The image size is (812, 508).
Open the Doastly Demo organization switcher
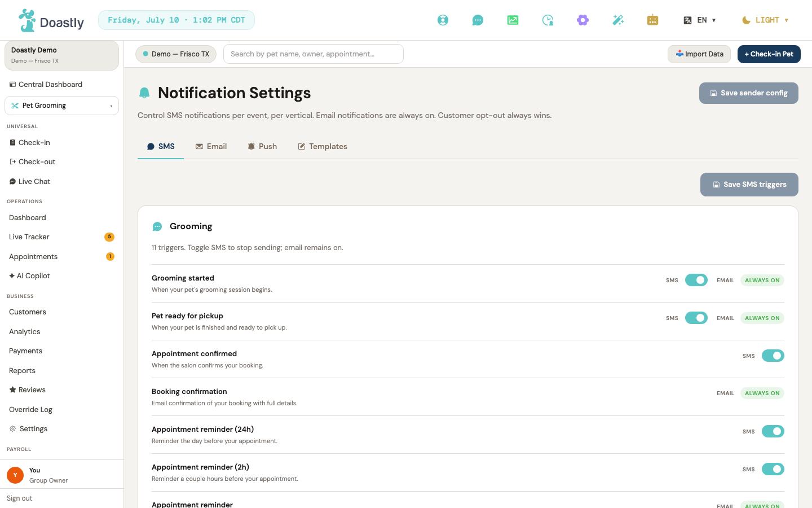point(62,55)
